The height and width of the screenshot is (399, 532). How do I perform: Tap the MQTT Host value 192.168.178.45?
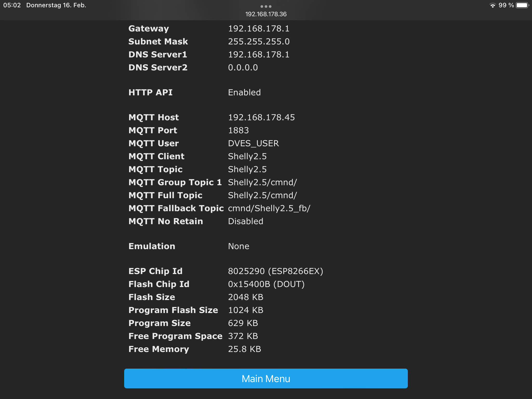tap(261, 117)
